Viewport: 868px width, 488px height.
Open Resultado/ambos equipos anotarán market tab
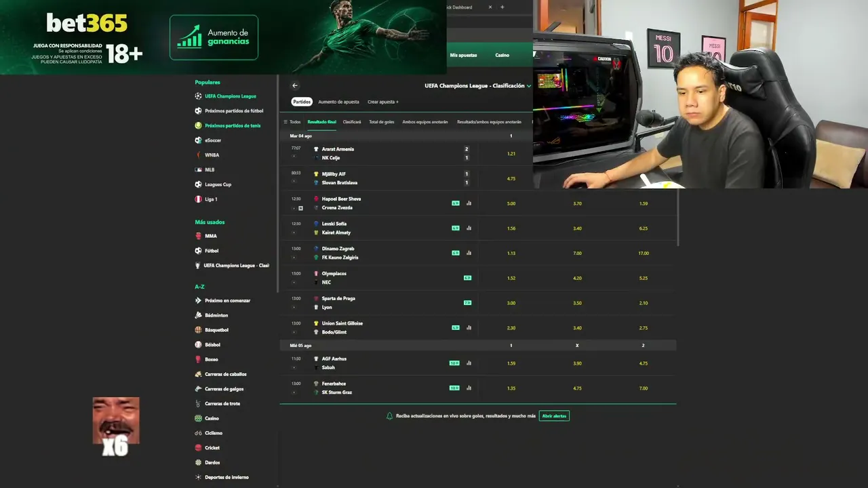click(x=489, y=122)
